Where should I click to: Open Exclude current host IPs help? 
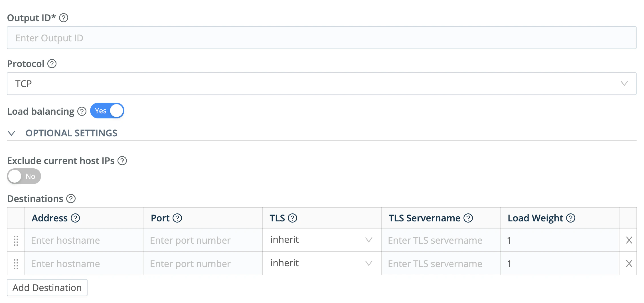coord(123,161)
